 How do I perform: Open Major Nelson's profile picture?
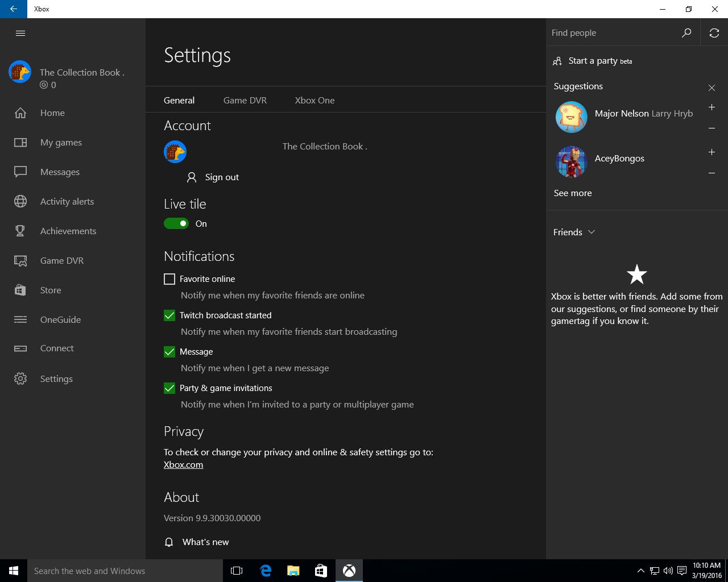click(571, 117)
